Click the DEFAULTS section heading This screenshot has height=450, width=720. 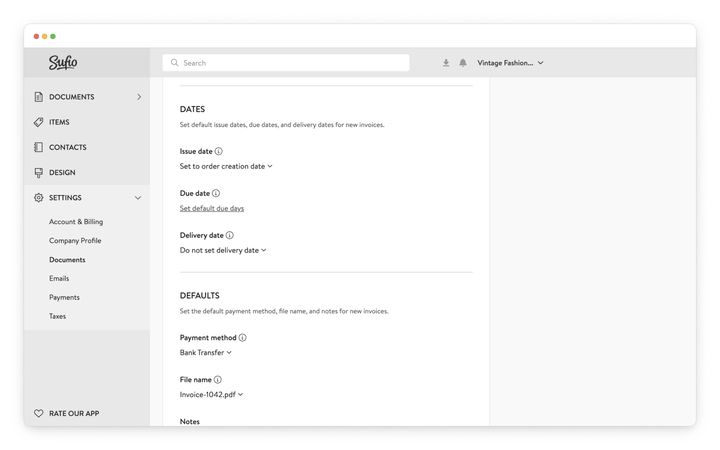[200, 296]
